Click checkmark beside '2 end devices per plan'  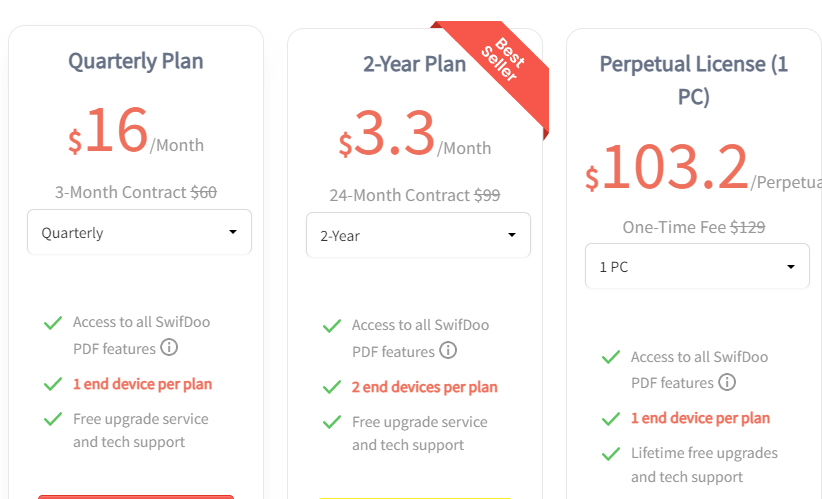pyautogui.click(x=332, y=387)
